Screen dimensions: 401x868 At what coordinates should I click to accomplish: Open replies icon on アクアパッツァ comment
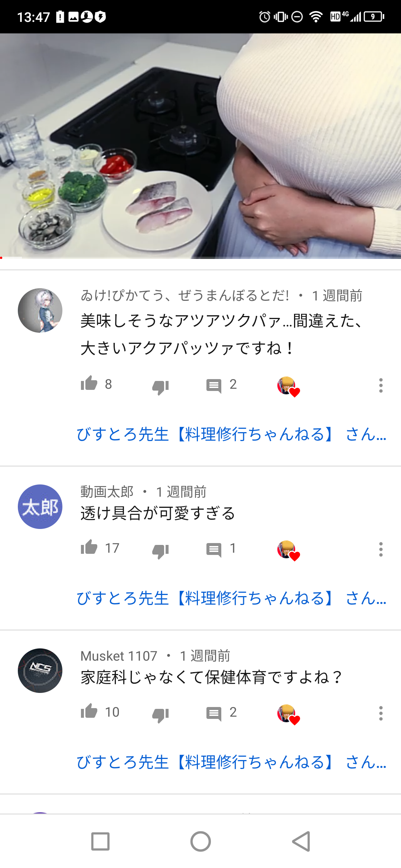(x=214, y=386)
